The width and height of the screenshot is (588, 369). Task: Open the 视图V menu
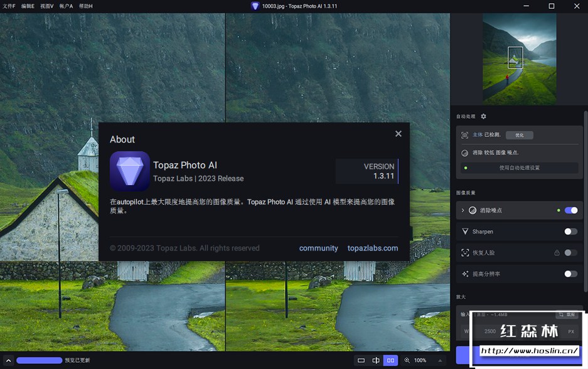[x=47, y=6]
